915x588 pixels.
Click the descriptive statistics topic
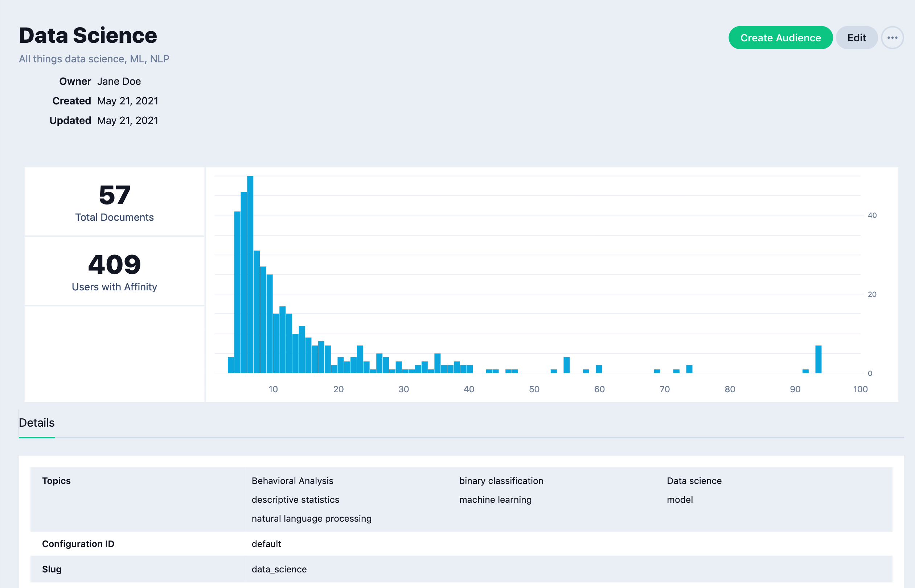pyautogui.click(x=295, y=500)
